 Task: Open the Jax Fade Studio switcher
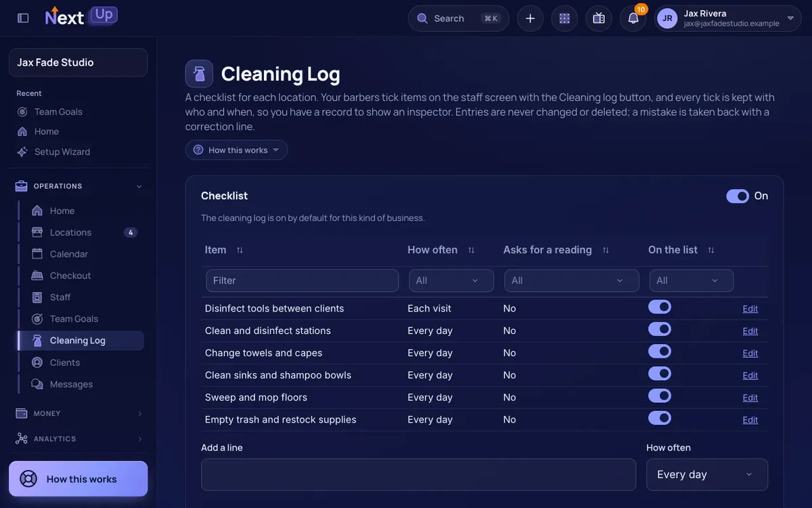(78, 62)
